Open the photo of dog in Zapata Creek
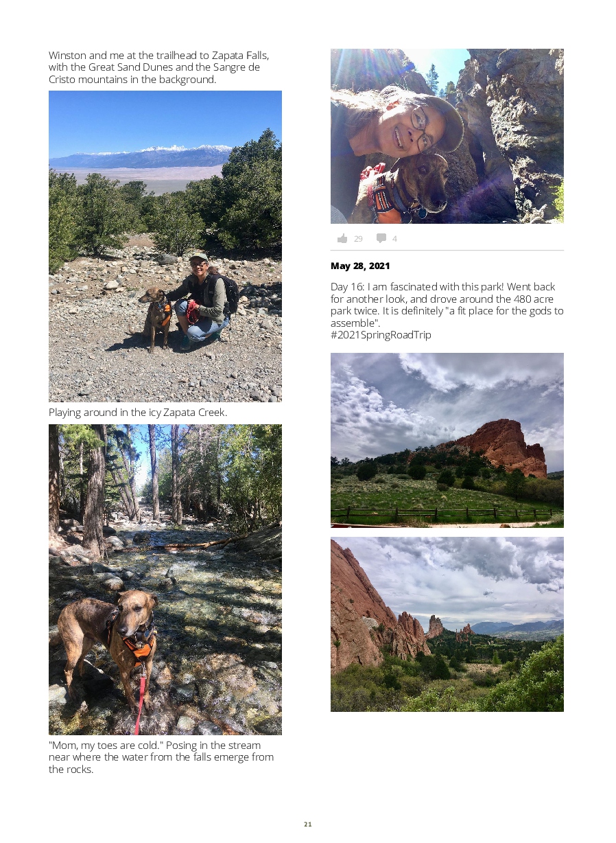 (165, 579)
